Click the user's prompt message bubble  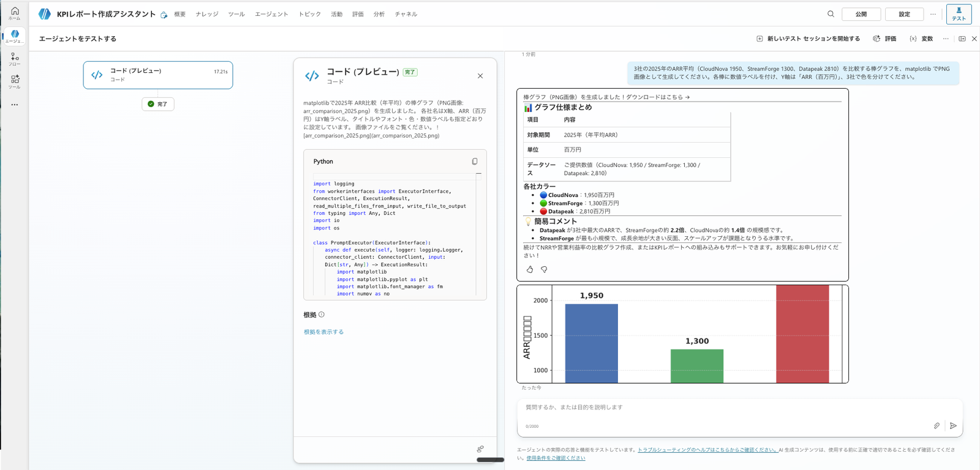(x=793, y=73)
